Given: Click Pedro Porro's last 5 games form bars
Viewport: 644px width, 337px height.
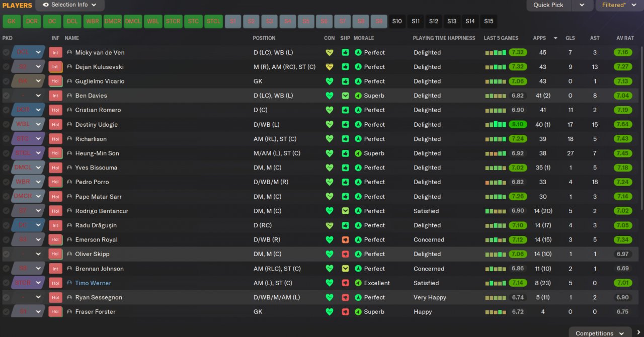Looking at the screenshot, I should (496, 182).
